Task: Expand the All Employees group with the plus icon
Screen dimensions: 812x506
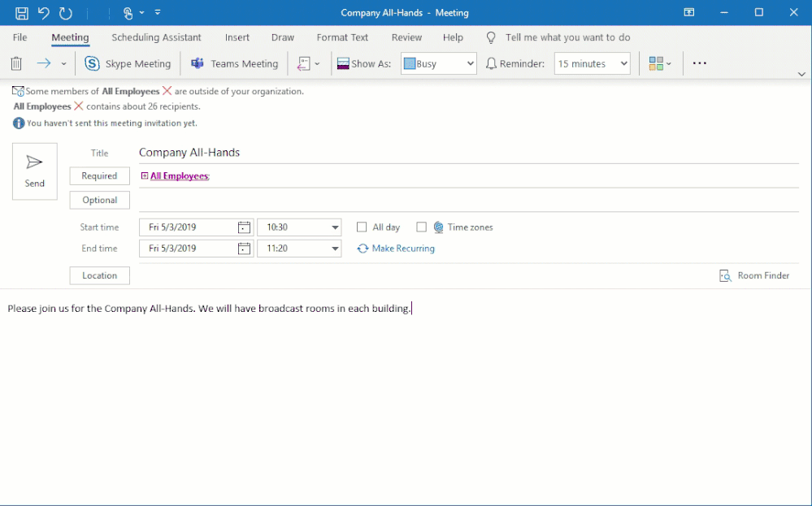Action: tap(145, 176)
